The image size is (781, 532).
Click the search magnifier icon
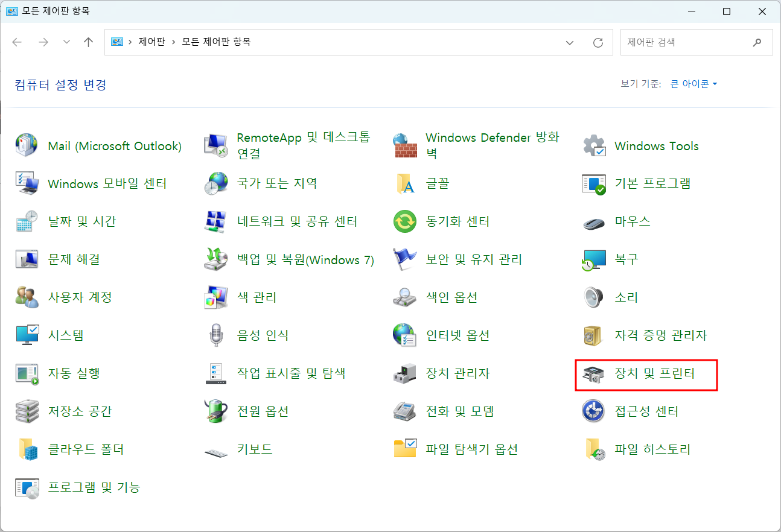(x=757, y=42)
